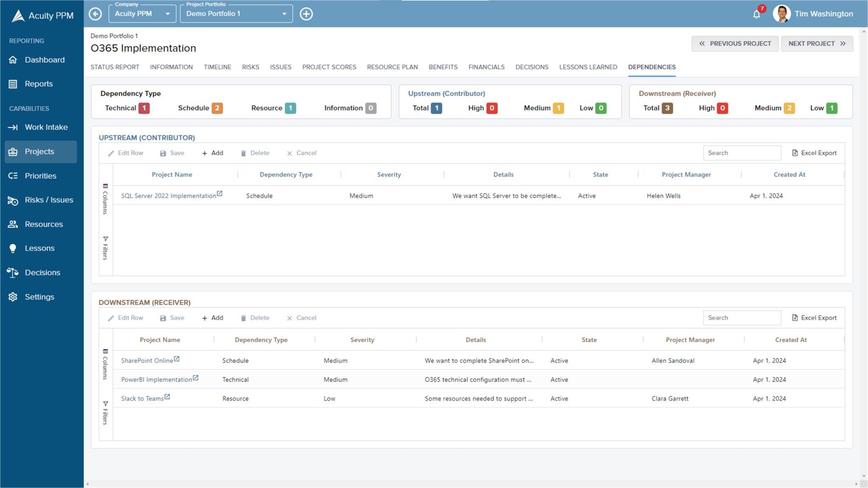
Task: Click the Risks / Issues sidebar icon
Action: 13,200
